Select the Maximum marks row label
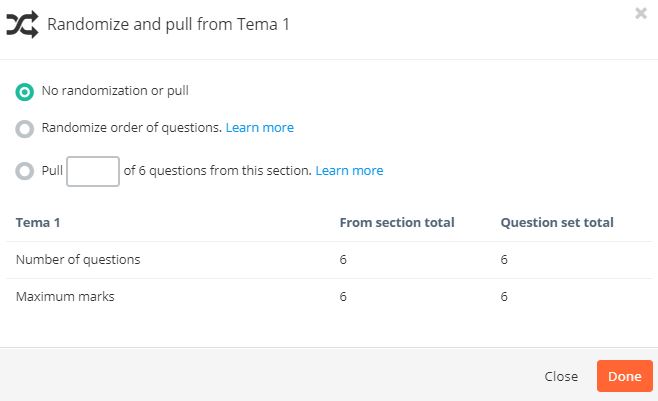Viewport: 658px width, 401px height. pyautogui.click(x=65, y=297)
